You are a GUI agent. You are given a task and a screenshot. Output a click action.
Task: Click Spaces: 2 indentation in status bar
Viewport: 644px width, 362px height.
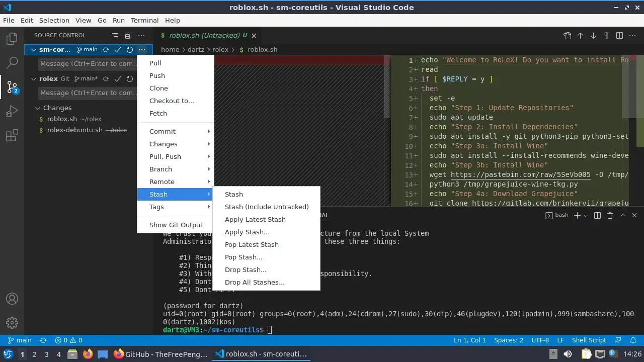(x=508, y=340)
